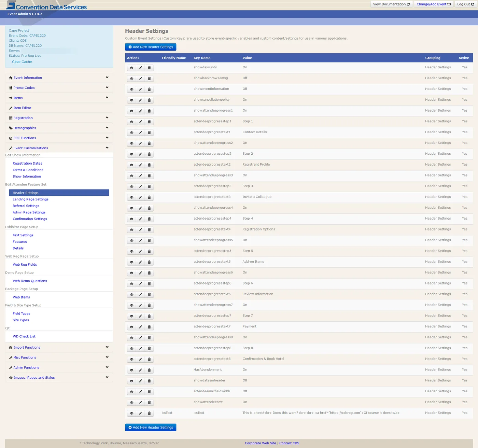Sort by the Grouping column header
The image size is (478, 448).
point(433,58)
